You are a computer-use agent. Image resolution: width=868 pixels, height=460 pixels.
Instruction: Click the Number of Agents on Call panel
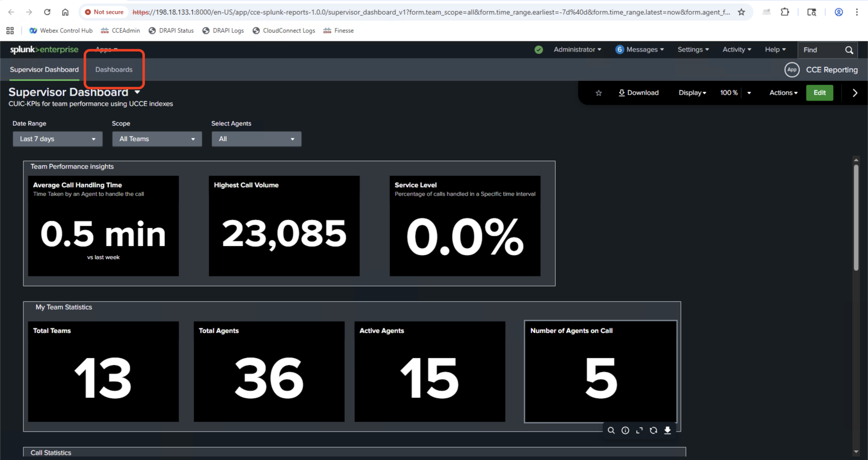coord(601,371)
